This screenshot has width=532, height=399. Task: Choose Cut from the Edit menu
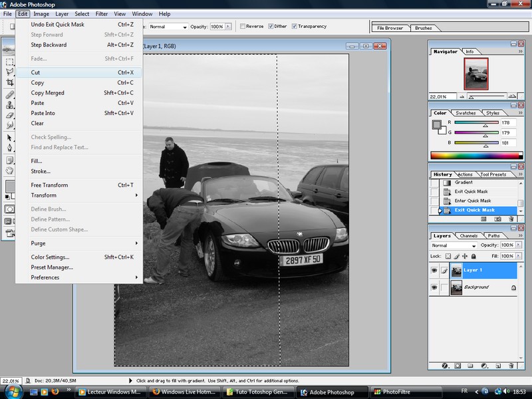pos(78,72)
